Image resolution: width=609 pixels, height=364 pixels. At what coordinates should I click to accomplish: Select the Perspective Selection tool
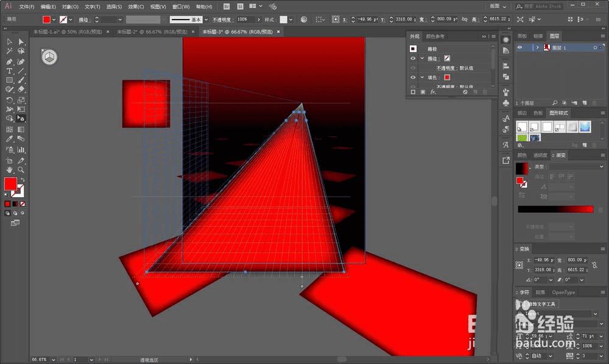coord(21,119)
